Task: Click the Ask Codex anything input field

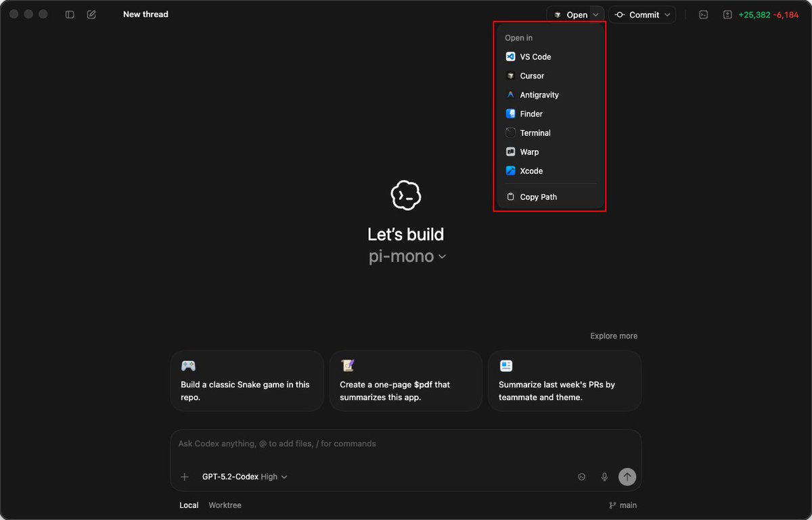Action: 406,444
